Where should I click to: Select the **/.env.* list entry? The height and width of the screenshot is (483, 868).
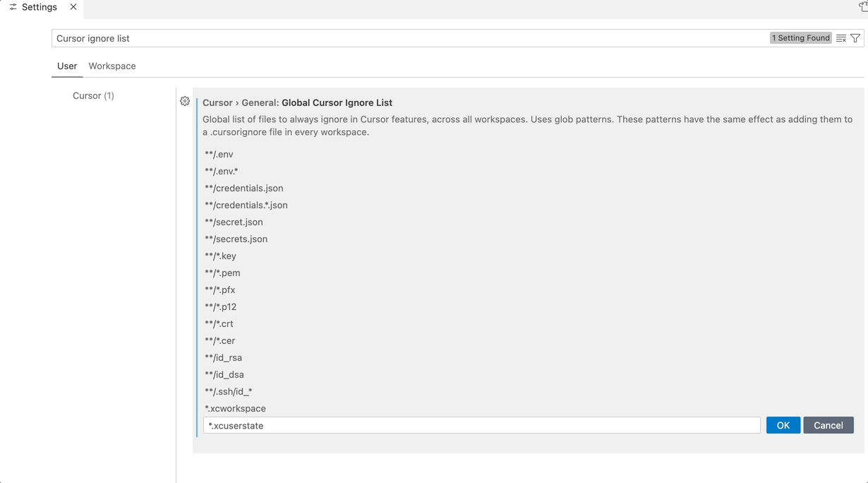click(222, 171)
